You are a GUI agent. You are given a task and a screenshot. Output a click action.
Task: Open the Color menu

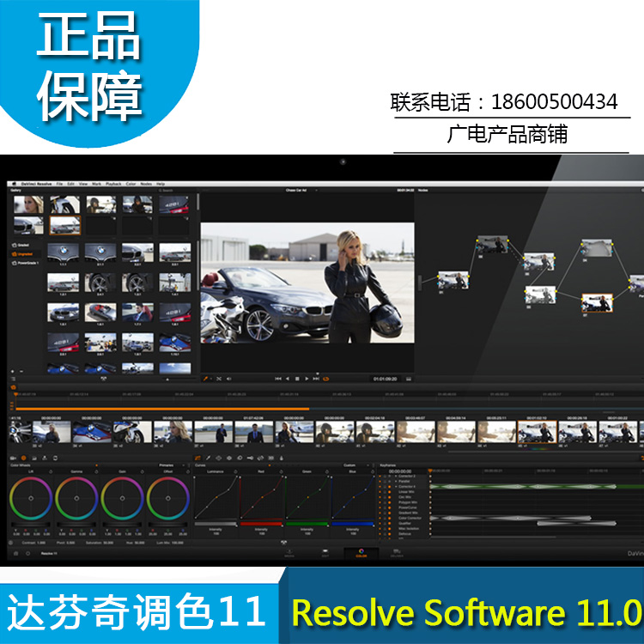pyautogui.click(x=131, y=184)
